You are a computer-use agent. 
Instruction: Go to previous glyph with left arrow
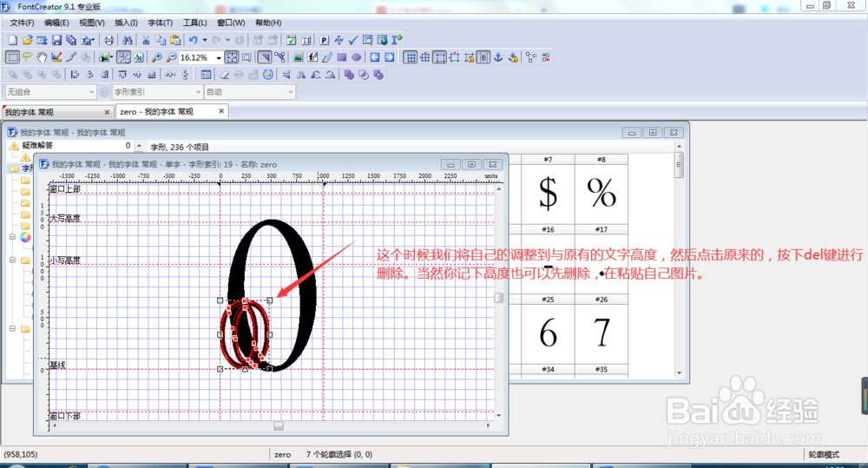coord(375,57)
